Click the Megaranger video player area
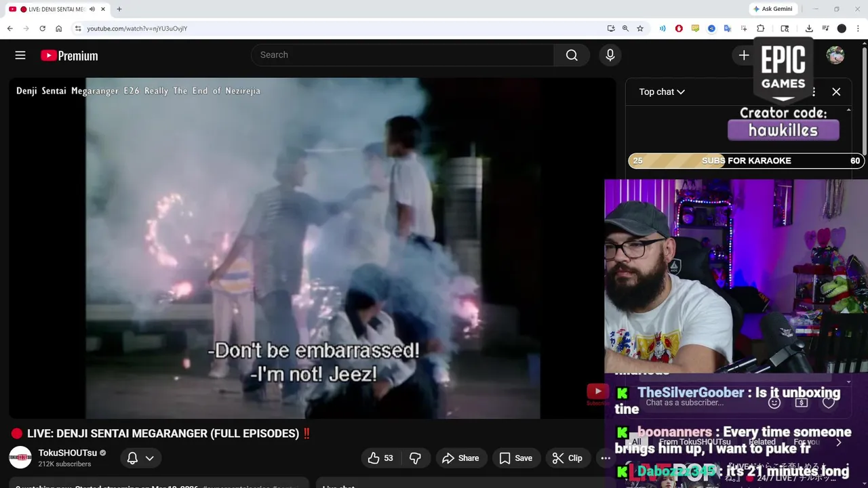 pyautogui.click(x=313, y=248)
